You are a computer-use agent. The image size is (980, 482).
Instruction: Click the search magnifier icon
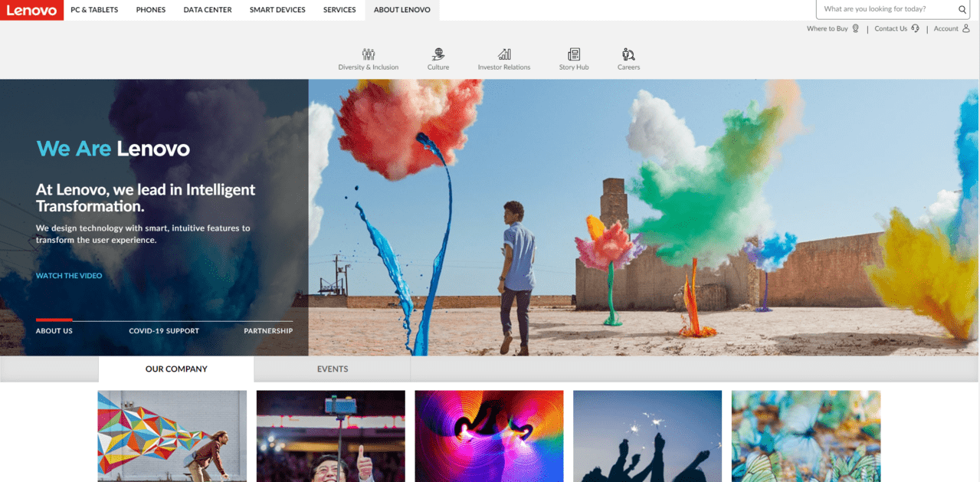(962, 10)
